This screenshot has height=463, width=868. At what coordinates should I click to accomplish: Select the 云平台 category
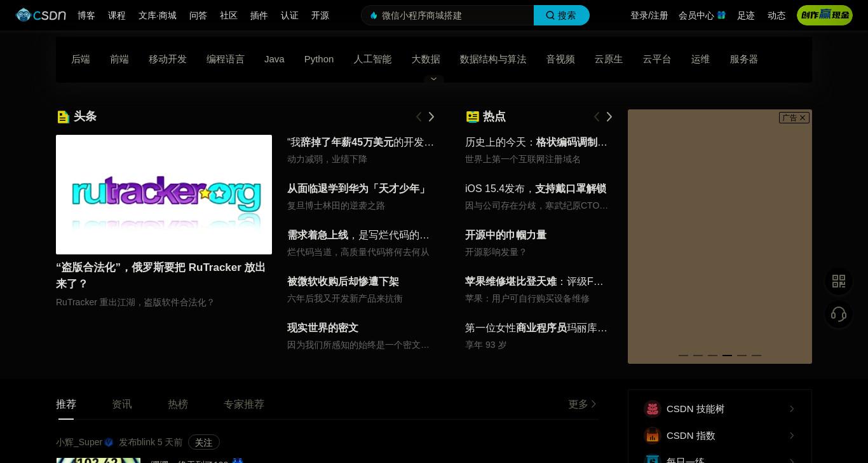pos(657,59)
